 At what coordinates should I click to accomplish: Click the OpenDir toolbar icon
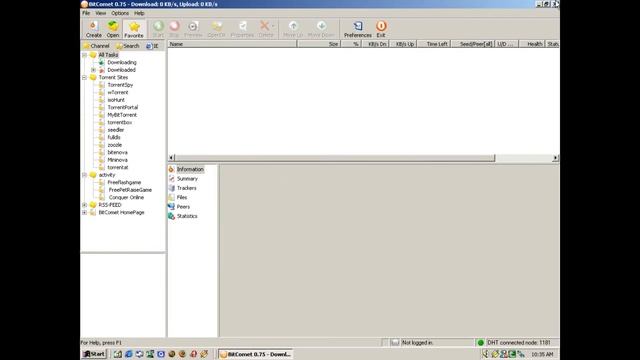216,29
